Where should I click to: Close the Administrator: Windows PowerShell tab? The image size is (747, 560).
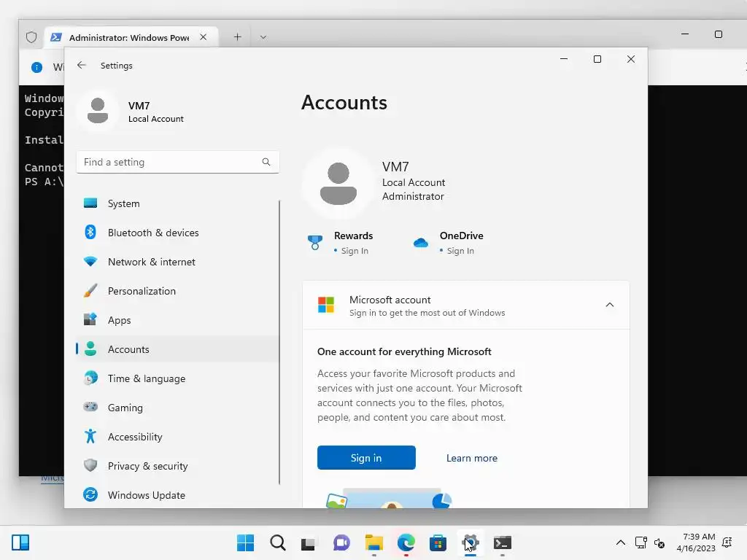203,36
